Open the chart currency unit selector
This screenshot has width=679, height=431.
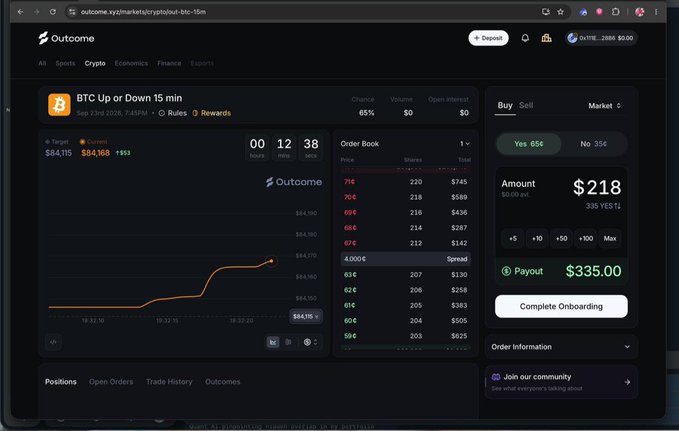310,342
